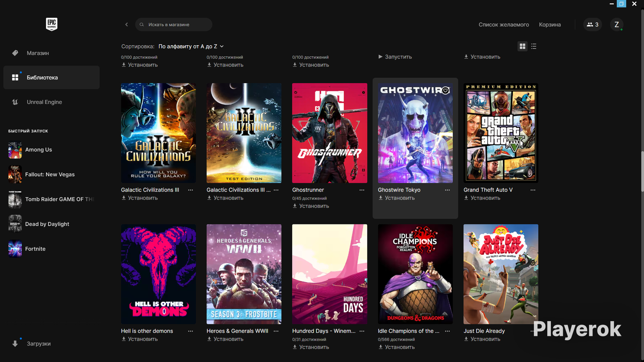Viewport: 644px width, 362px height.
Task: Open Heroes & Generals WWII cover
Action: [244, 274]
